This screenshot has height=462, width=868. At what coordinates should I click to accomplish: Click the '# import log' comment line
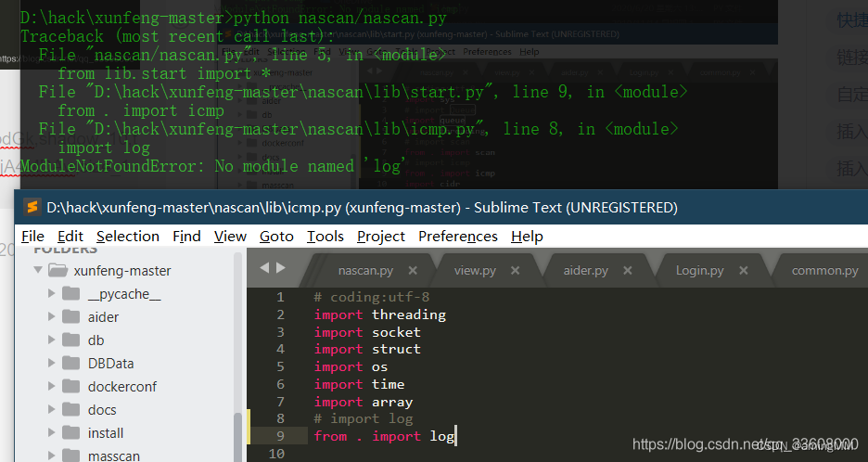pos(364,418)
